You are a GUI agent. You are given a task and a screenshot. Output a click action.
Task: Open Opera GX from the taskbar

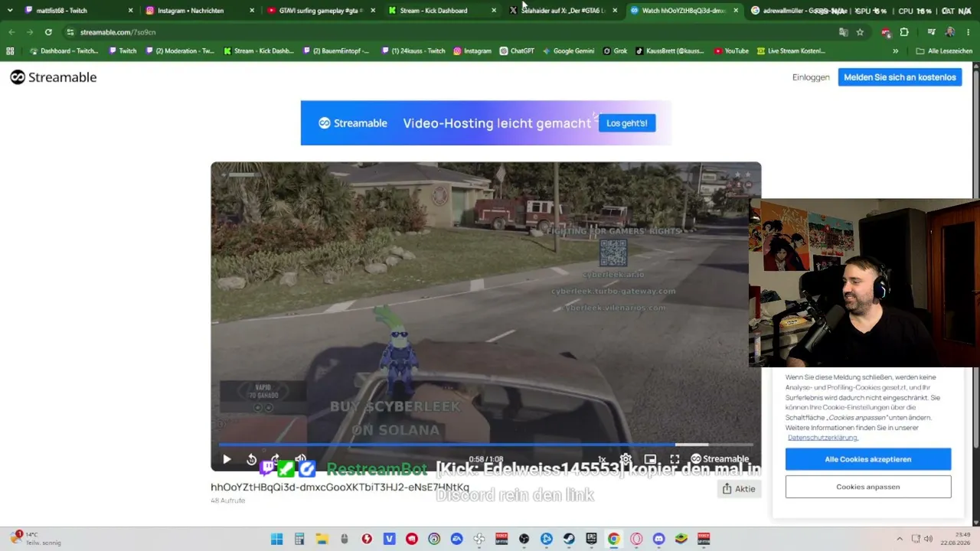click(x=636, y=539)
